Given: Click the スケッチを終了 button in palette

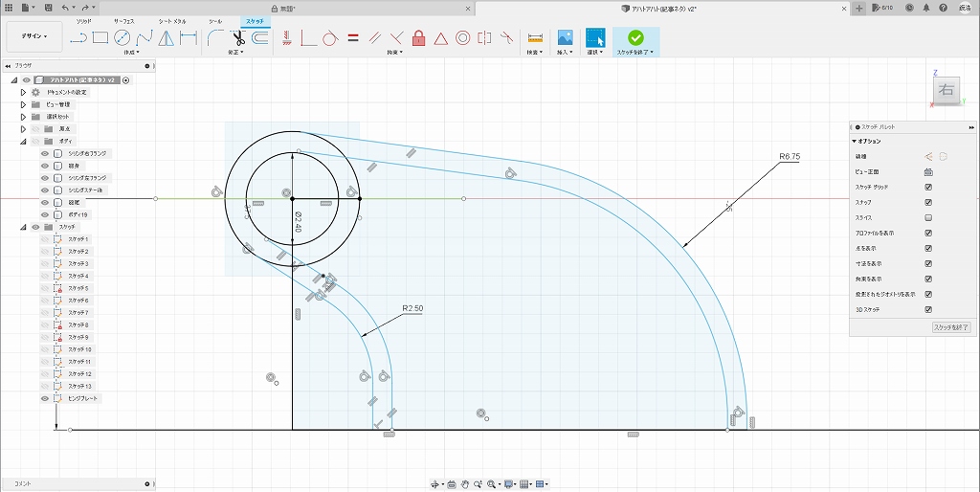Looking at the screenshot, I should tap(951, 327).
